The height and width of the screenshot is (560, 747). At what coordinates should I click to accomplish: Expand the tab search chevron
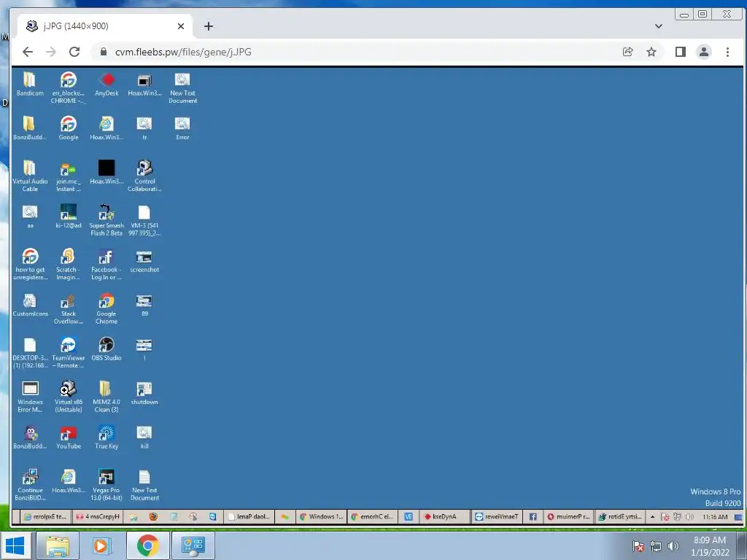point(659,26)
